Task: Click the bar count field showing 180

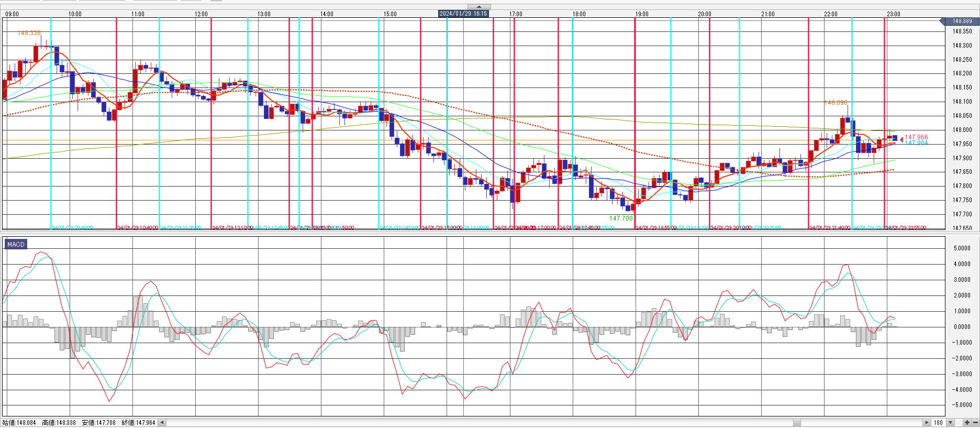Action: (x=939, y=422)
